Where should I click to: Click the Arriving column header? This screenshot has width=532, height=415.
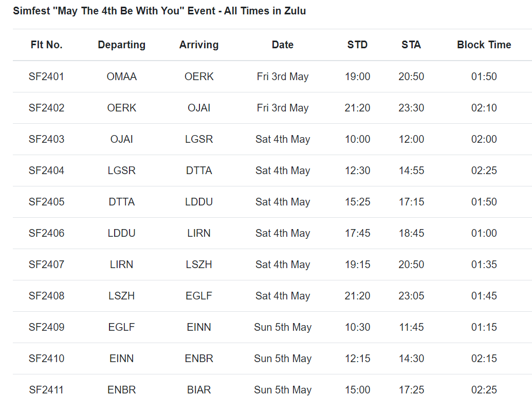199,45
